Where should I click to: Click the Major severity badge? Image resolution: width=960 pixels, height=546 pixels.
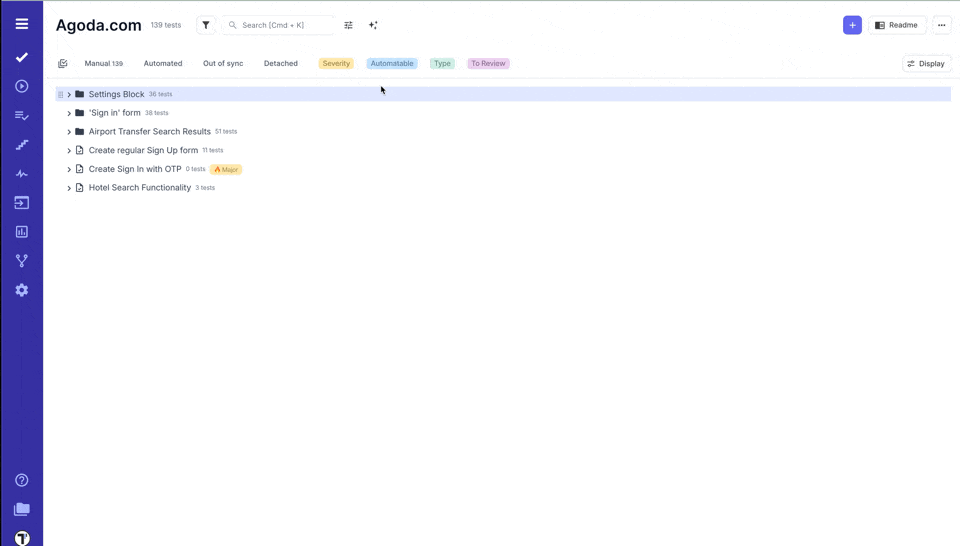[226, 170]
